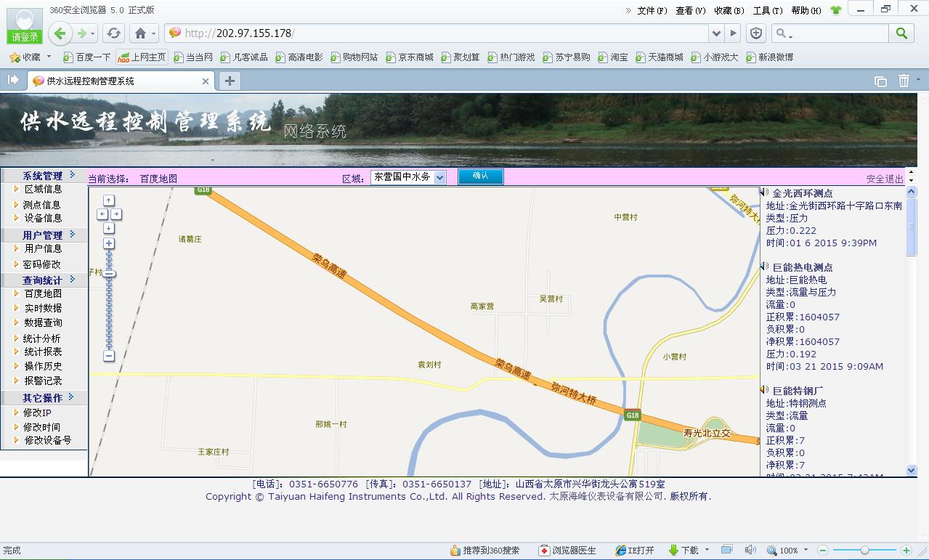Open the 查看(V) menu
The width and height of the screenshot is (929, 560).
click(690, 10)
